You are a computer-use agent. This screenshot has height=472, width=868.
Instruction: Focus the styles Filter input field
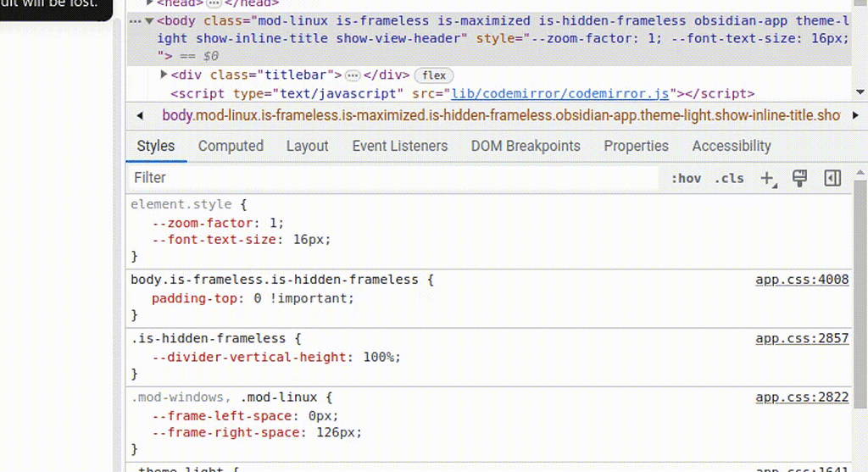coord(393,178)
